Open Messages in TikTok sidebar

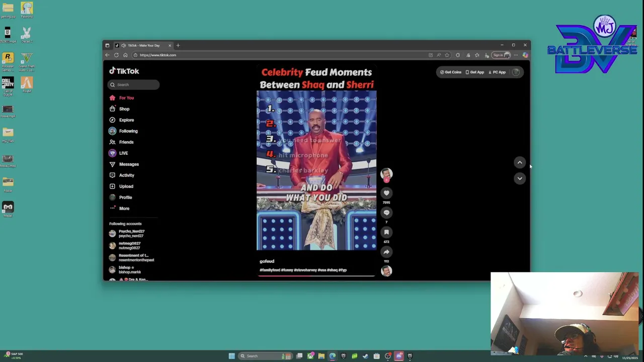(x=124, y=164)
